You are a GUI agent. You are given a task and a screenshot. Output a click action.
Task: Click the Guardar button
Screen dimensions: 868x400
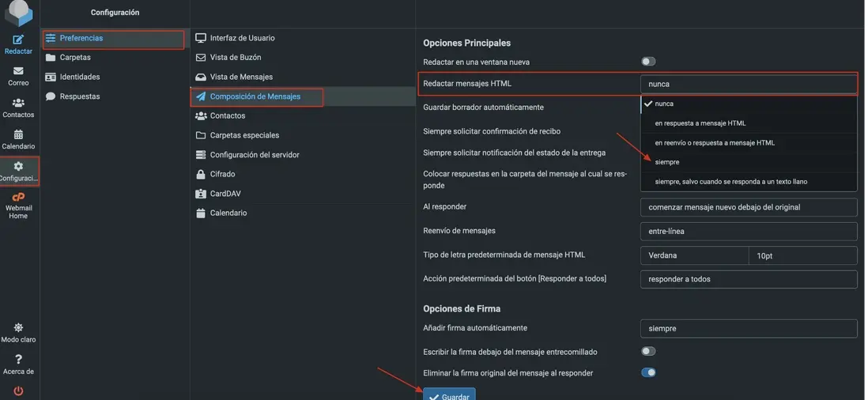[x=449, y=394]
